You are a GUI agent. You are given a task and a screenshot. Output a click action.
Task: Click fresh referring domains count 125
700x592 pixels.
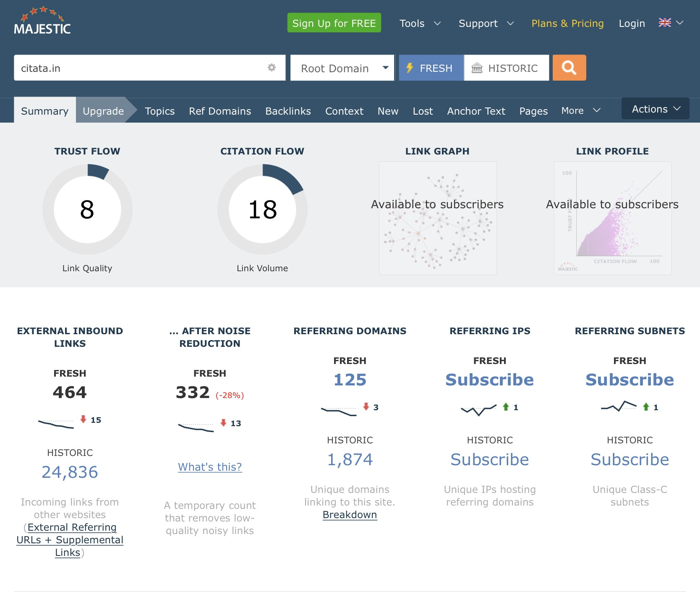tap(350, 380)
